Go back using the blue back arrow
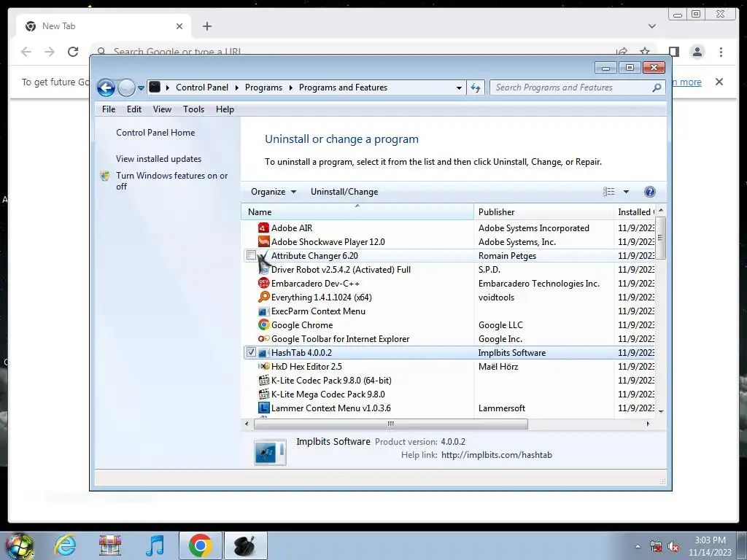The width and height of the screenshot is (747, 560). [x=106, y=87]
